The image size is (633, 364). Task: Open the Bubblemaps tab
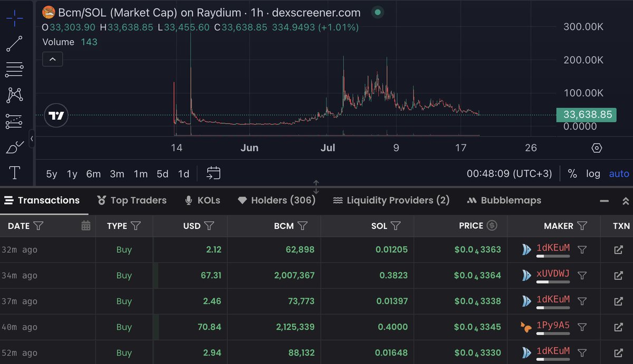pyautogui.click(x=504, y=200)
